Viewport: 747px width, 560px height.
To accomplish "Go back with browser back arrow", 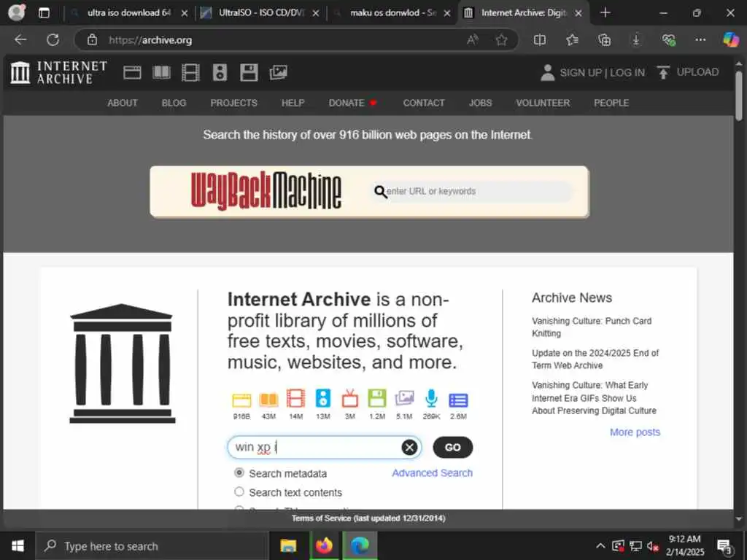I will click(20, 40).
